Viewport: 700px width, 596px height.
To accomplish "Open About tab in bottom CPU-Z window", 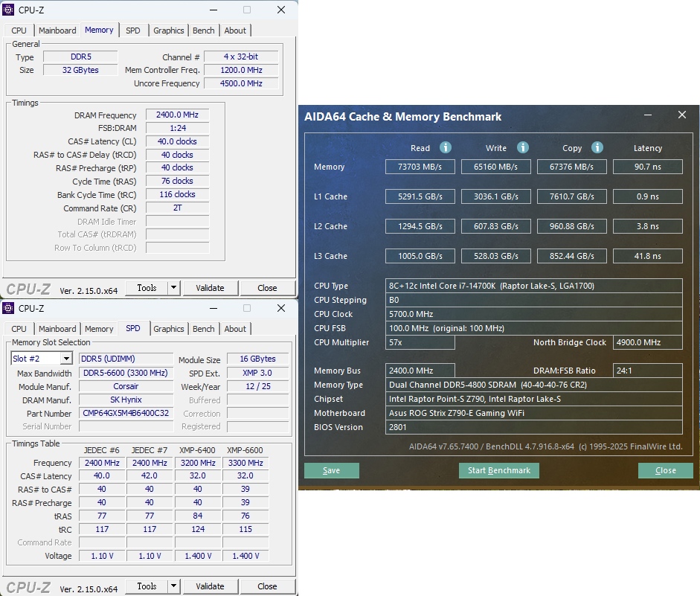I will click(235, 329).
